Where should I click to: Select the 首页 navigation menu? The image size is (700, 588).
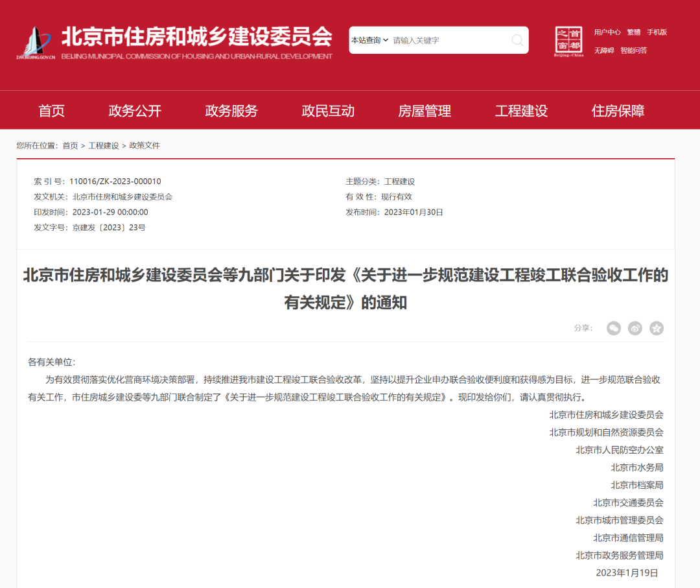51,111
